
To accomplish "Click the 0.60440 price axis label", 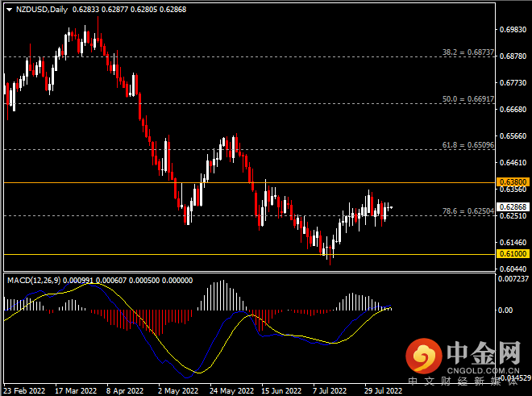I will tap(513, 269).
